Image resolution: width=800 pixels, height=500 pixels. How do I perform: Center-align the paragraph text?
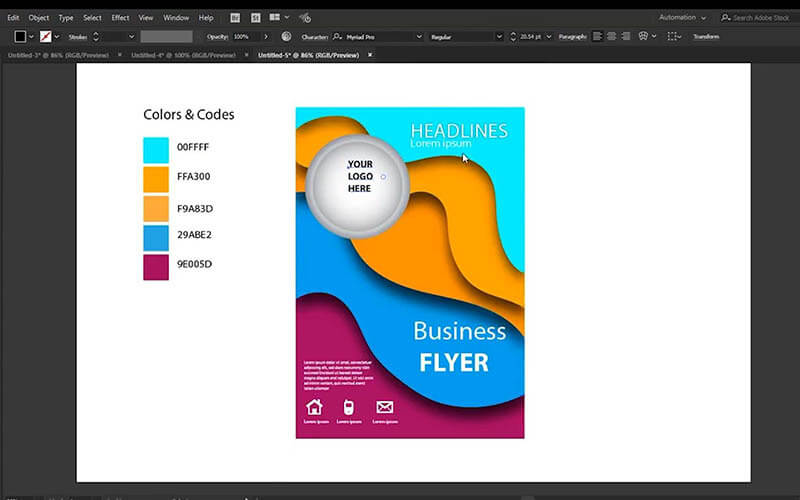click(611, 36)
